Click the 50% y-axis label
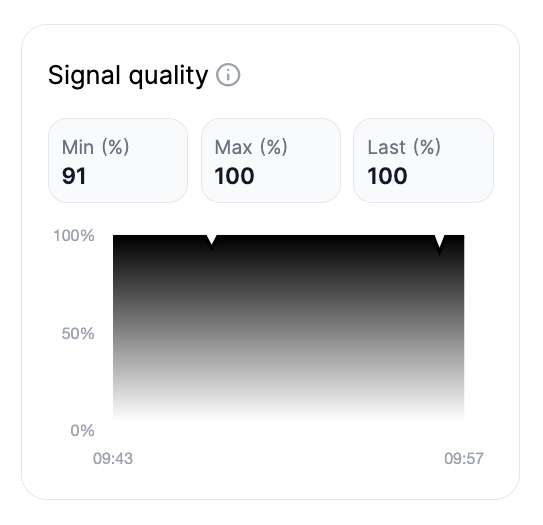543x525 pixels. pos(78,333)
